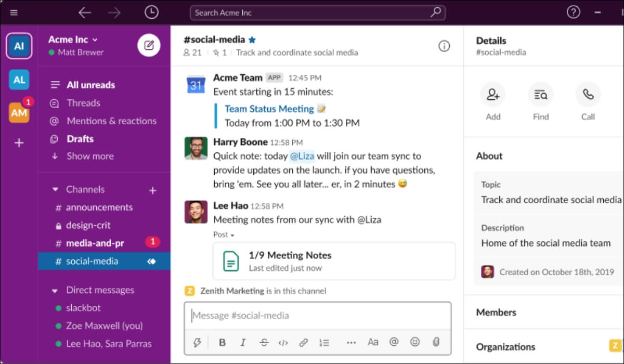Image resolution: width=624 pixels, height=364 pixels.
Task: Compose a new message with the pencil icon
Action: pos(149,46)
